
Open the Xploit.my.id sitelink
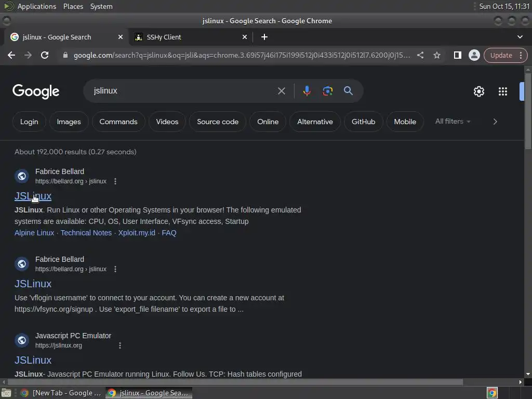tap(137, 233)
